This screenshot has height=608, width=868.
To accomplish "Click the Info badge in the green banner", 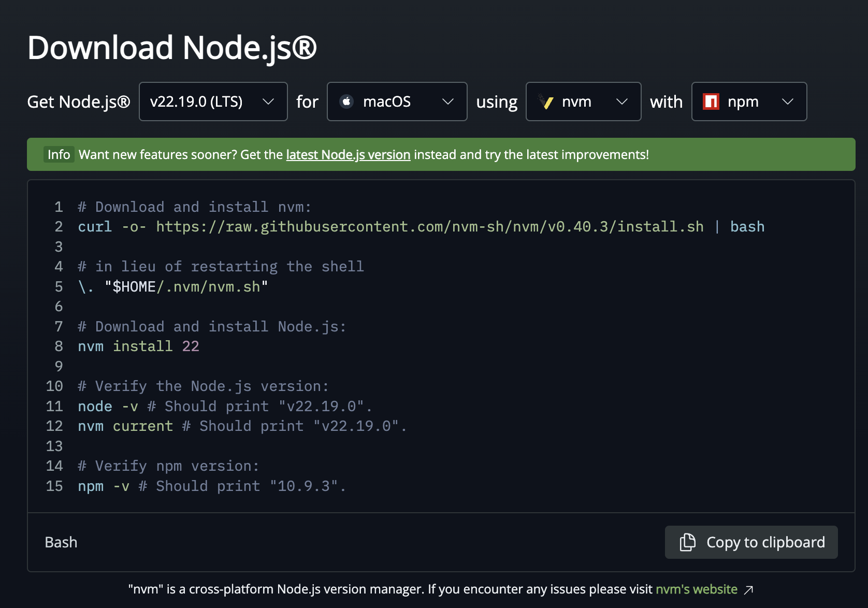I will [59, 155].
